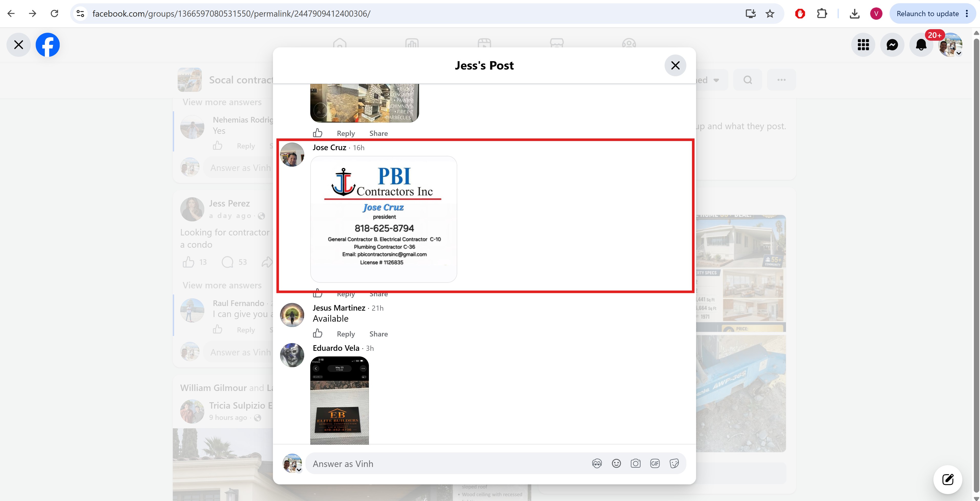Open Eduardo Vela's profile picture
This screenshot has width=980, height=501.
coord(292,355)
